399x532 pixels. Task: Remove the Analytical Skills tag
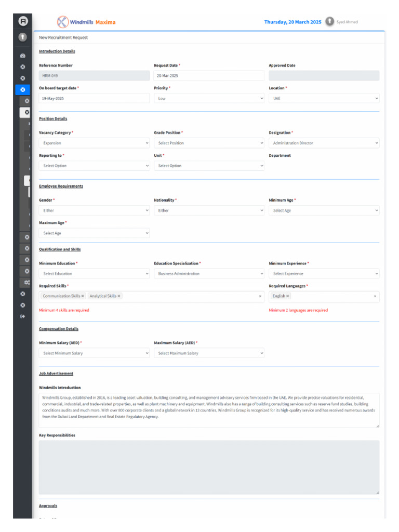point(119,296)
